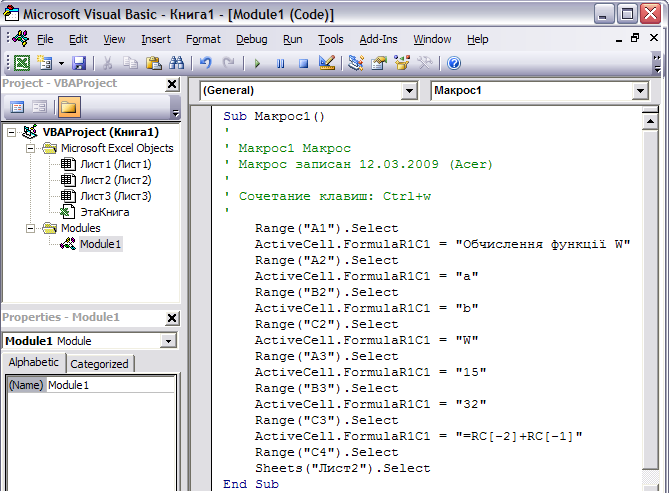Click the 'Sub Макрос1()' code line

273,116
